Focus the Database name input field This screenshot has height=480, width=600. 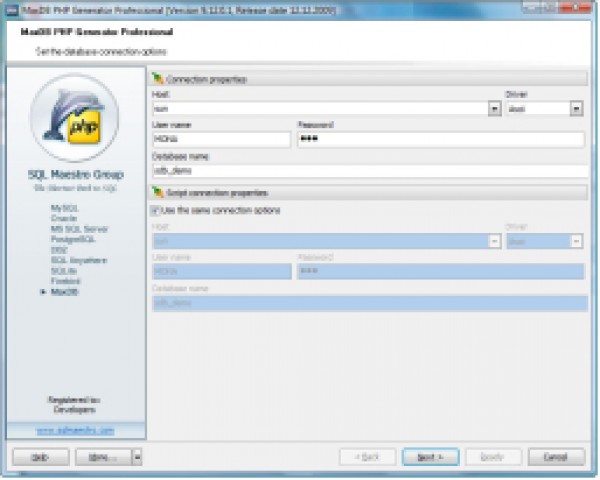[370, 171]
